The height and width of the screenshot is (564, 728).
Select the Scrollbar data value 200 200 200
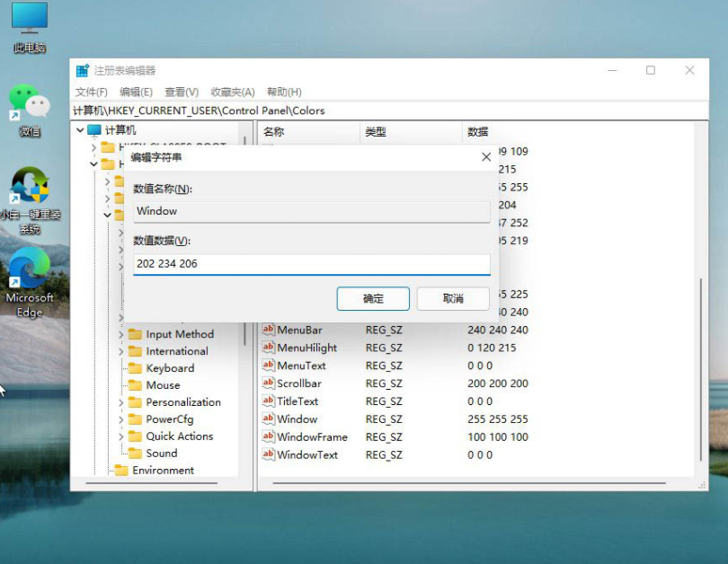pos(498,383)
